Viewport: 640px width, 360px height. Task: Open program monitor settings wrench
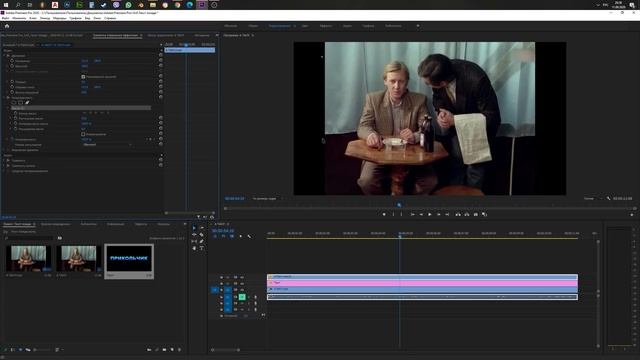coord(608,198)
